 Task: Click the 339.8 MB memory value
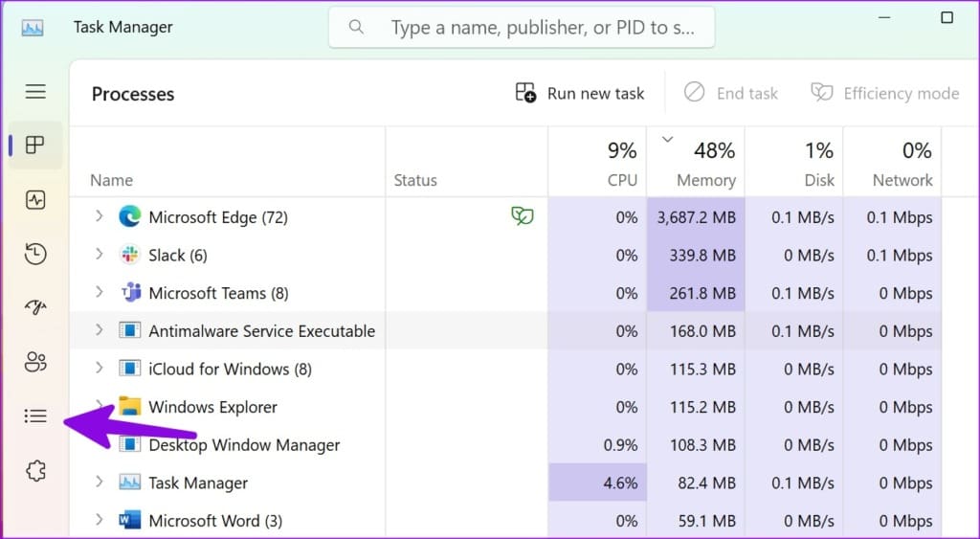tap(702, 255)
